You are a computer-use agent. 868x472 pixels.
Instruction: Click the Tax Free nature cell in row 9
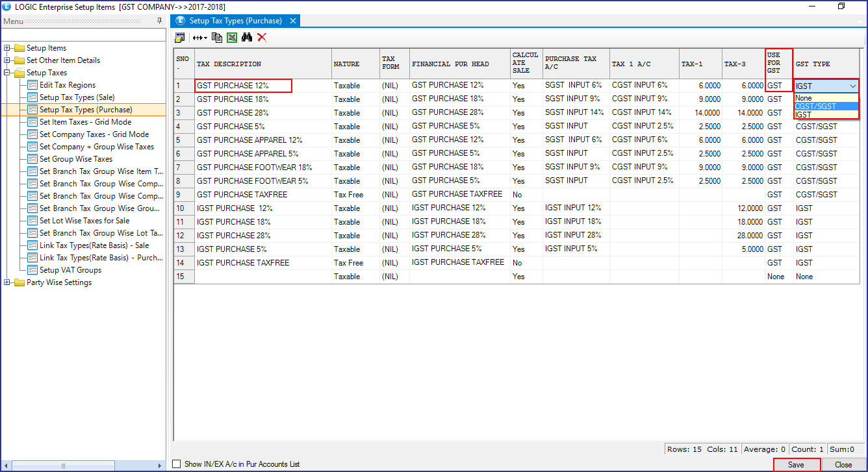pyautogui.click(x=355, y=195)
